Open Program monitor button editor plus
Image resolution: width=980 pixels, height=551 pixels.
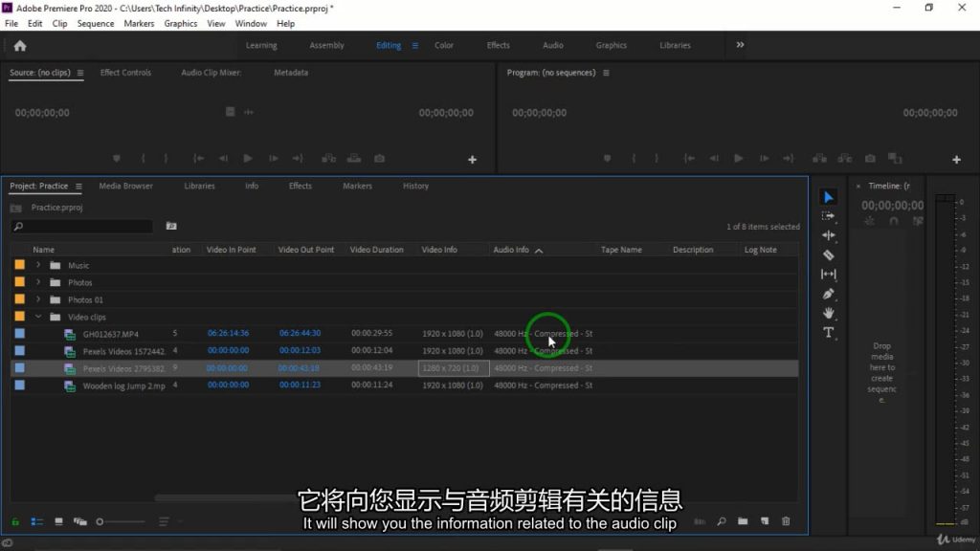pyautogui.click(x=956, y=160)
